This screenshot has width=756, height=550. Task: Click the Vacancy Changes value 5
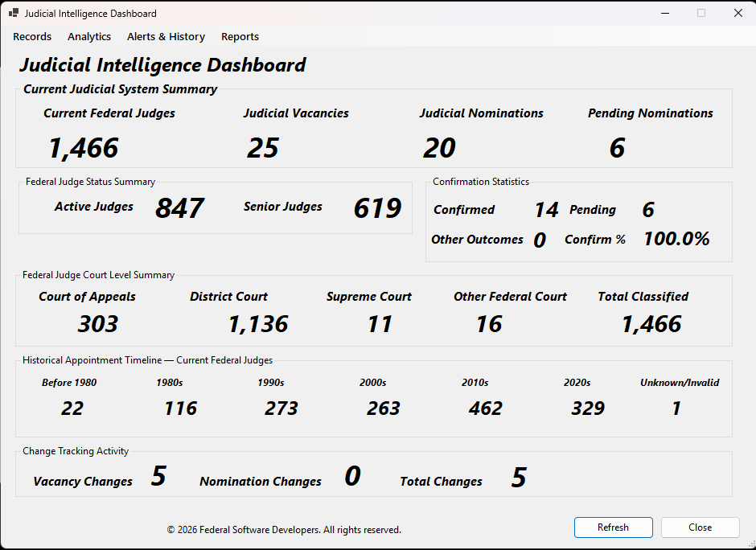click(x=158, y=476)
